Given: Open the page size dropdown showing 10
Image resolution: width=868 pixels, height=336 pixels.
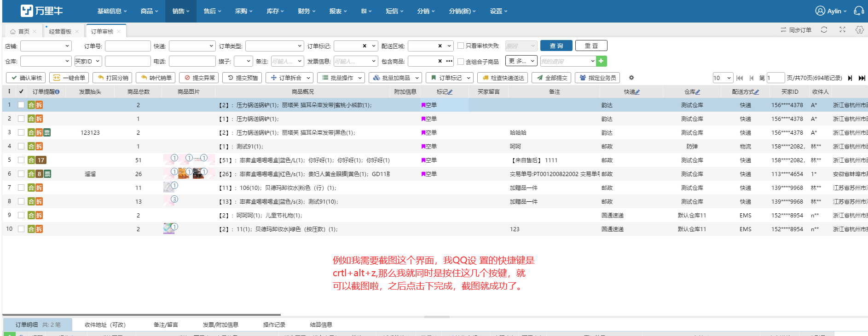Looking at the screenshot, I should pyautogui.click(x=723, y=78).
